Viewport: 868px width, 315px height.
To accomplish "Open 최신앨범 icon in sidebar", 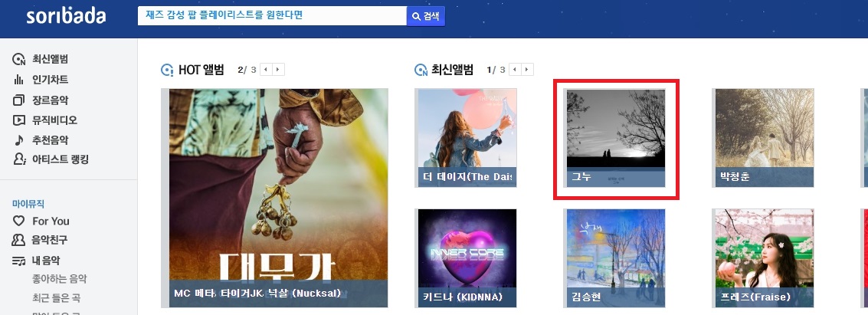I will click(19, 59).
